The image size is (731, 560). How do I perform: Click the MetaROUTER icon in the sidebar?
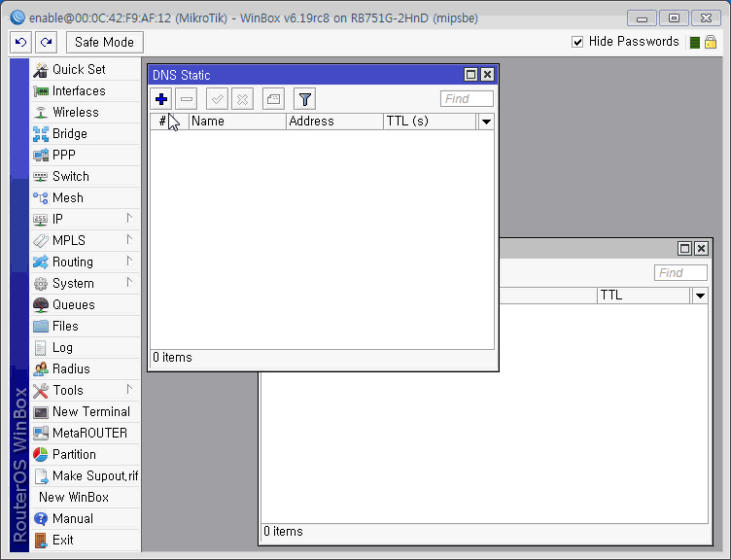coord(41,434)
